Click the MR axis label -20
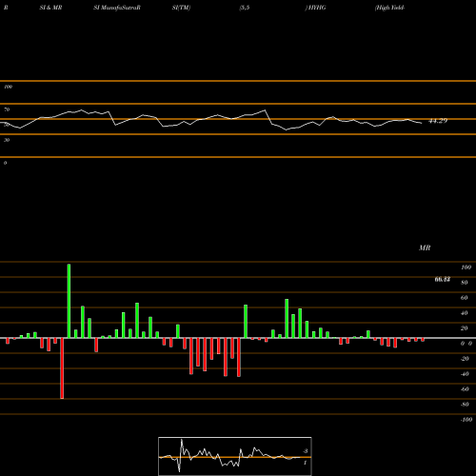 click(465, 359)
